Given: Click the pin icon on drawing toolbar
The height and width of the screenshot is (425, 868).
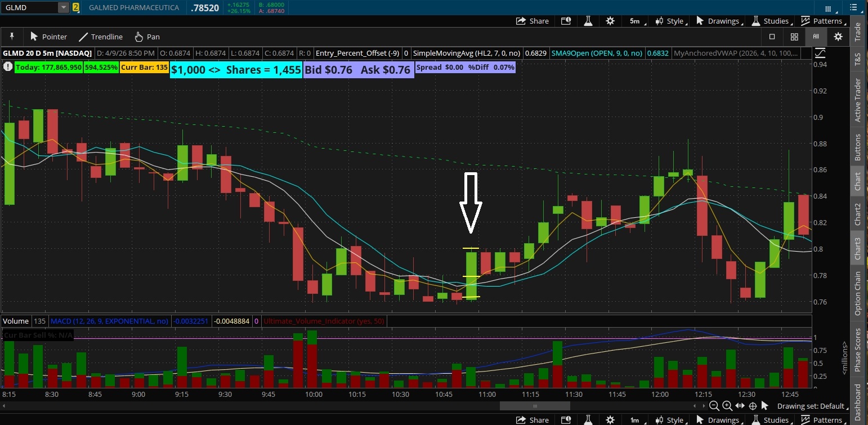Looking at the screenshot, I should pos(12,37).
